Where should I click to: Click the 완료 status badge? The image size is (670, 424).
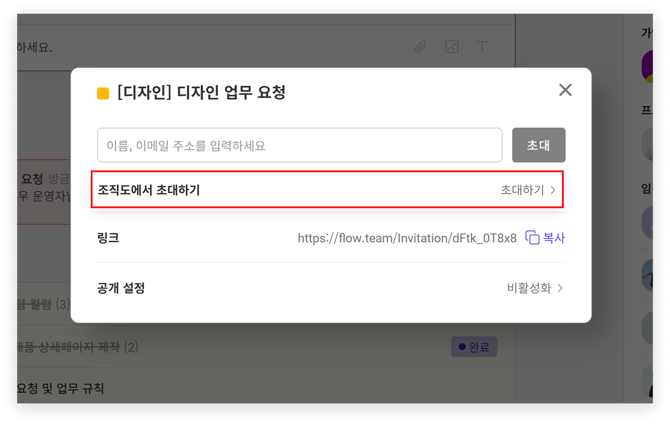click(x=472, y=347)
